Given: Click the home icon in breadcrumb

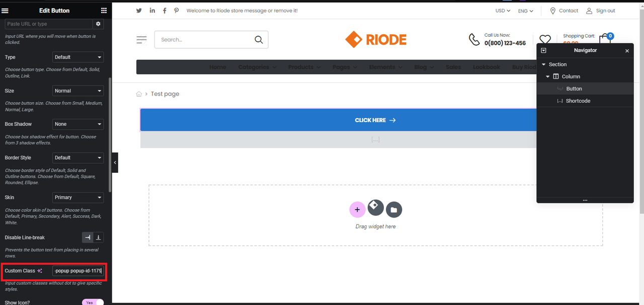Looking at the screenshot, I should [139, 94].
